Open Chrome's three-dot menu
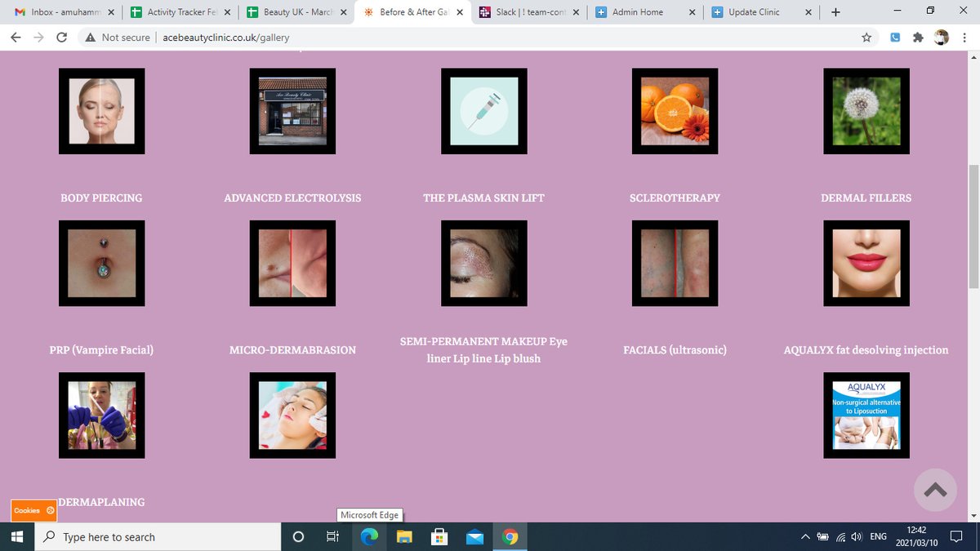Screen dimensions: 980x551 [964, 37]
